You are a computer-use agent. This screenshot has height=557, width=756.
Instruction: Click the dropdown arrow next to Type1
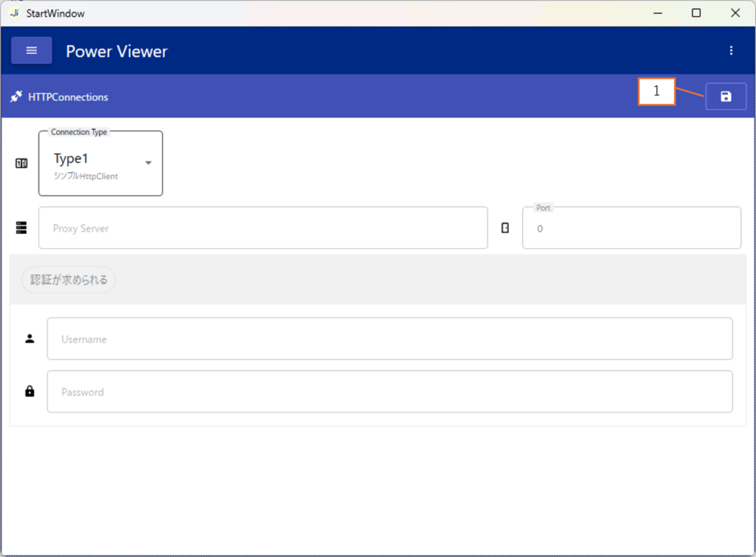click(x=148, y=163)
